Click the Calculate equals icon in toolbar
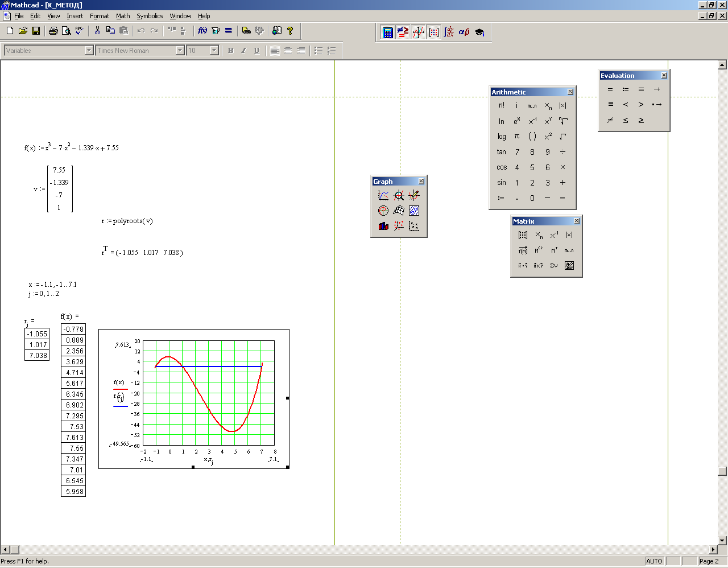The image size is (728, 568). pyautogui.click(x=229, y=31)
